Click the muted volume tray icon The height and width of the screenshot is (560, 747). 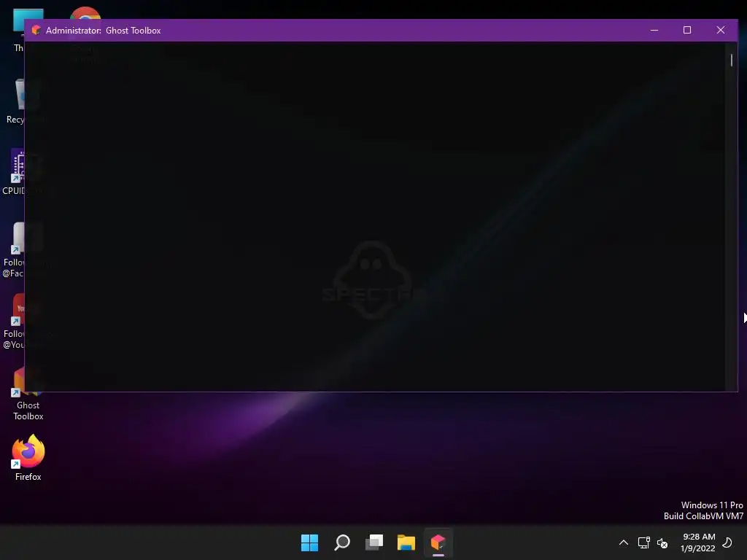click(x=662, y=542)
